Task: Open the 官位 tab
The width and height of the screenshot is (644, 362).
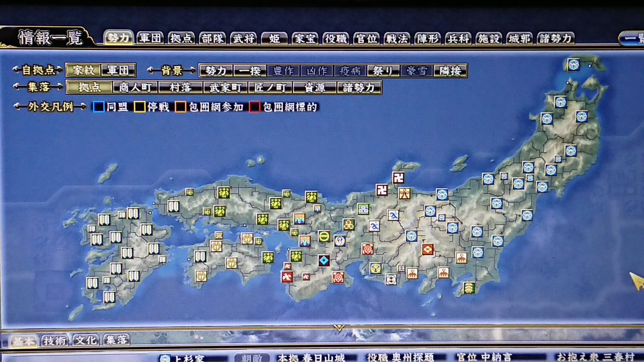Action: (367, 39)
